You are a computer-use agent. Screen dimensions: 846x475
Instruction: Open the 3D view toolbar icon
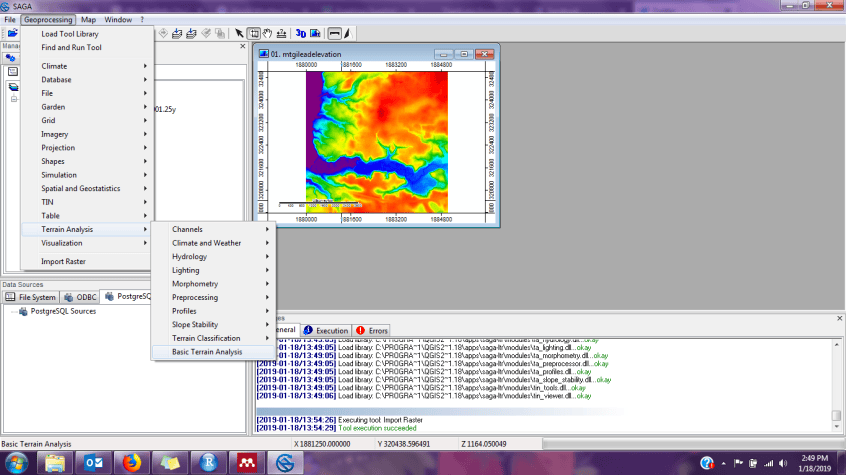(301, 33)
